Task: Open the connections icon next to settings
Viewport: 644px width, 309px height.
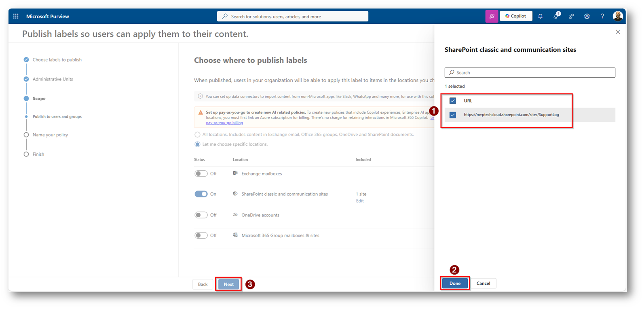Action: (571, 16)
